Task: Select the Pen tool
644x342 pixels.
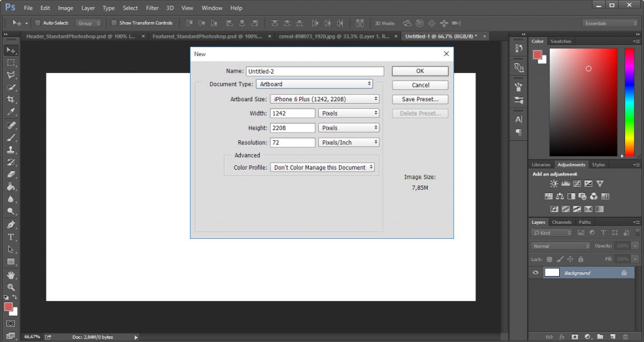Action: 11,224
